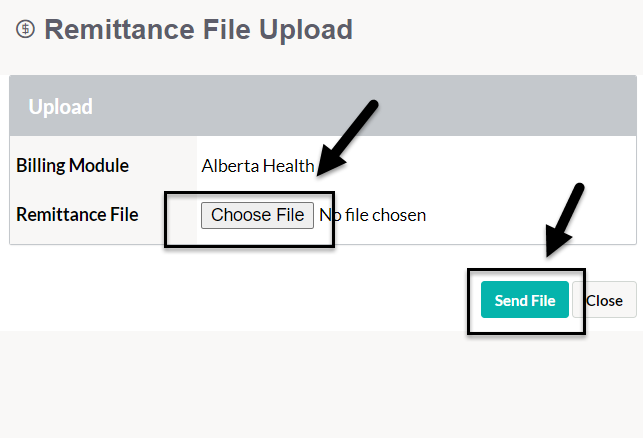Image resolution: width=643 pixels, height=438 pixels.
Task: Click the Remittance File Upload heading
Action: [x=198, y=30]
